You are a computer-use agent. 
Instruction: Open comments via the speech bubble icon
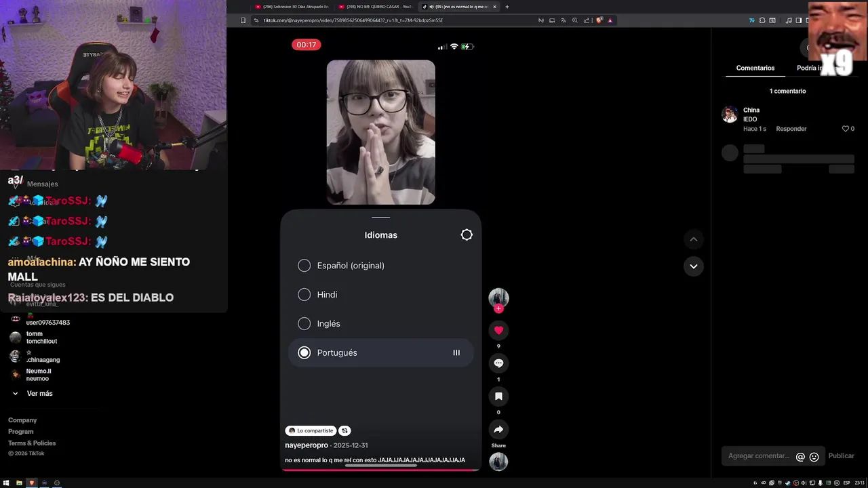pyautogui.click(x=498, y=363)
